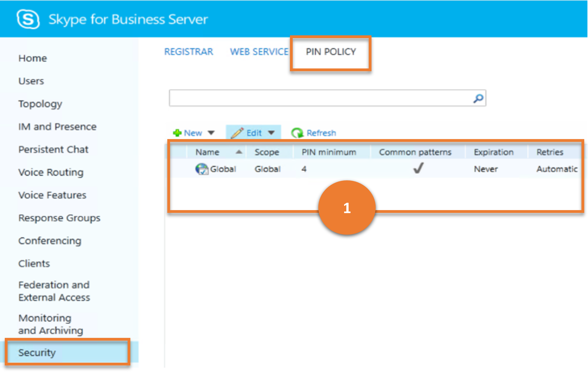Switch to the Web Service tab
This screenshot has height=372, width=588.
click(x=259, y=52)
